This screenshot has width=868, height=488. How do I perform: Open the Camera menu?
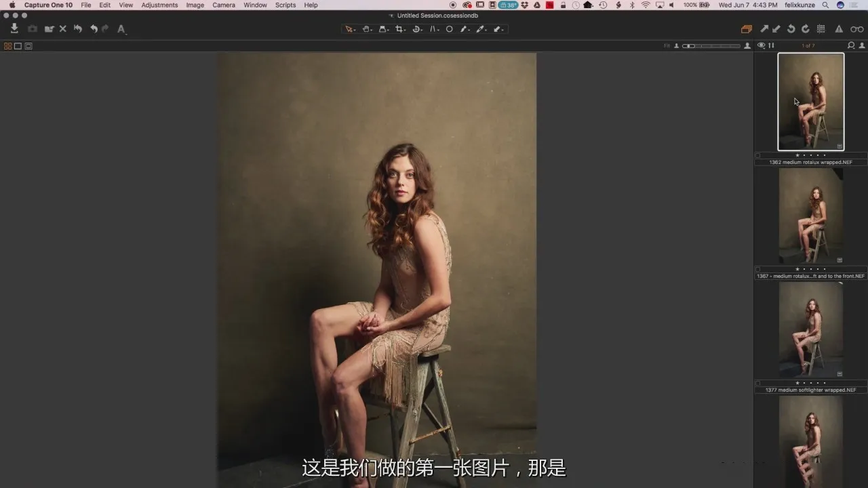[224, 5]
